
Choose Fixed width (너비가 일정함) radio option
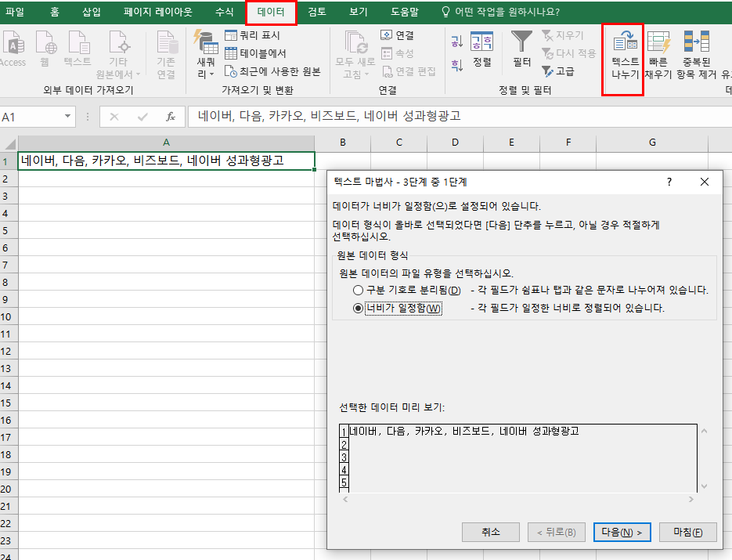click(x=359, y=309)
